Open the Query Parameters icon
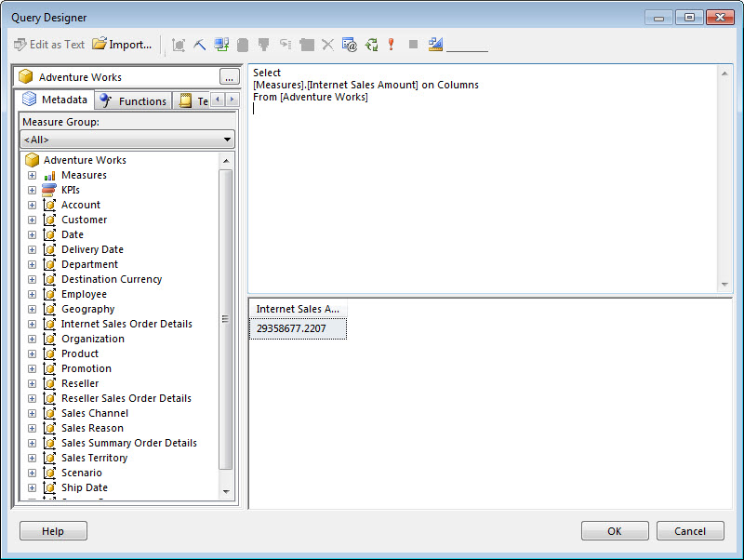 pos(350,44)
